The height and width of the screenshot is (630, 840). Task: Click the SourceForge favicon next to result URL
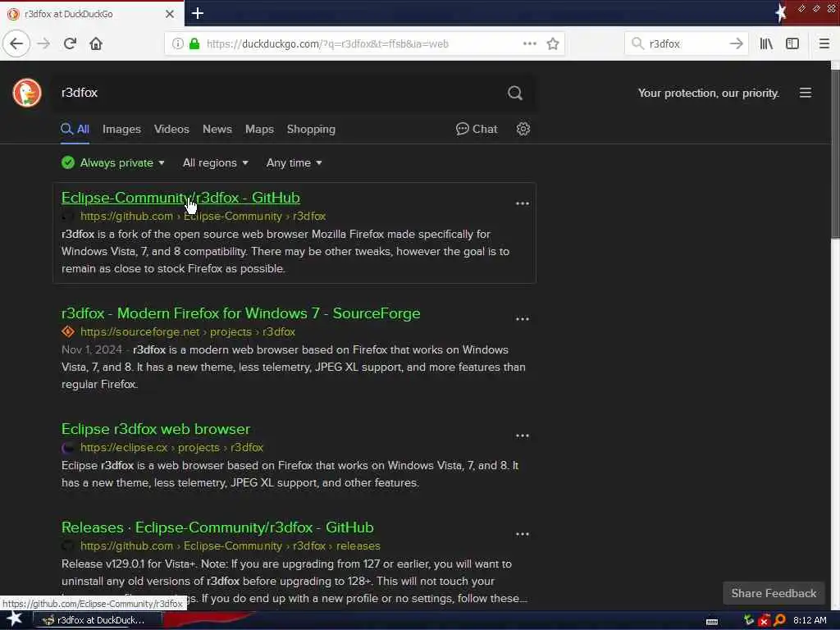click(68, 331)
